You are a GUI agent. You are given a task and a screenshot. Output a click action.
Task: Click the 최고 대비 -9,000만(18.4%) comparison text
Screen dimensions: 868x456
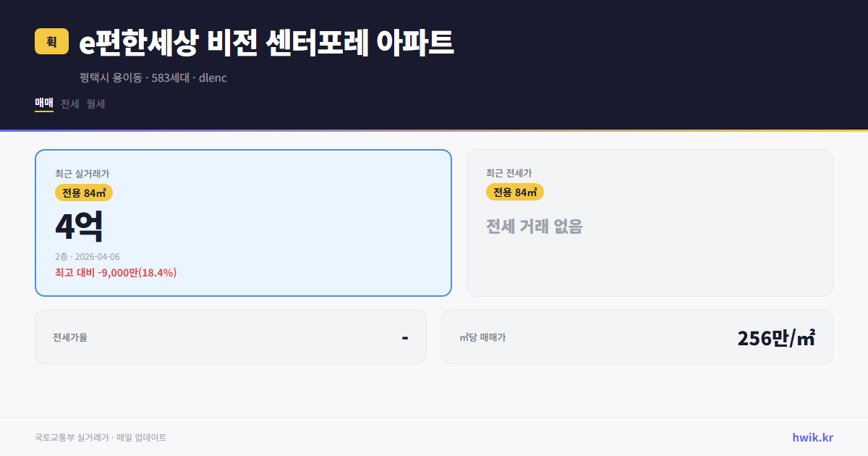point(115,273)
